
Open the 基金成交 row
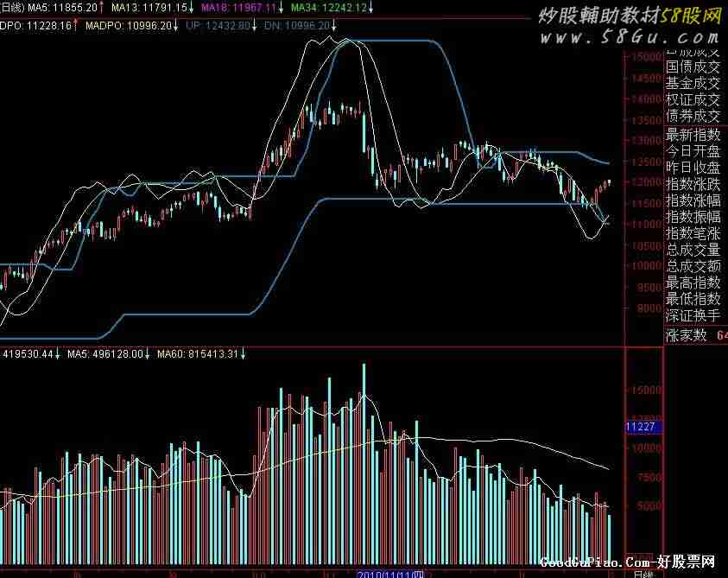[x=692, y=83]
